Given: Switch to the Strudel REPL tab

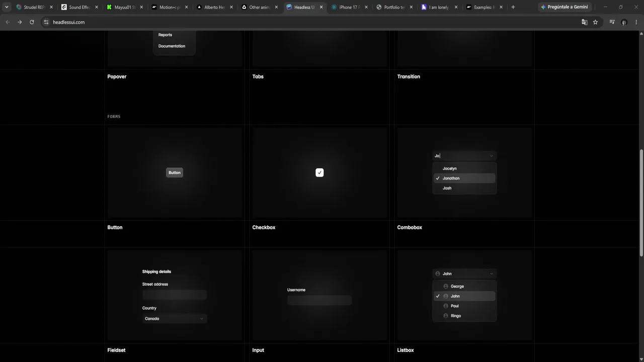Looking at the screenshot, I should 34,8.
